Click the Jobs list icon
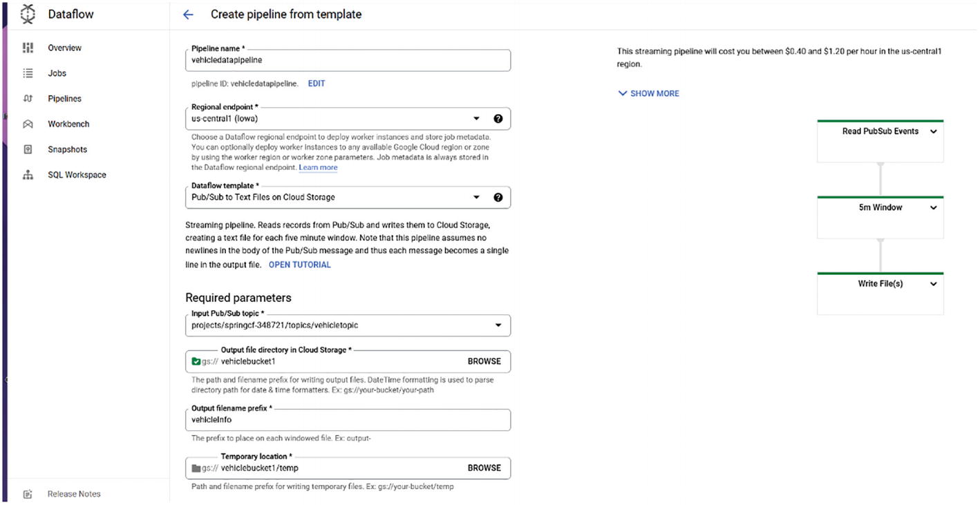980x505 pixels. [28, 73]
